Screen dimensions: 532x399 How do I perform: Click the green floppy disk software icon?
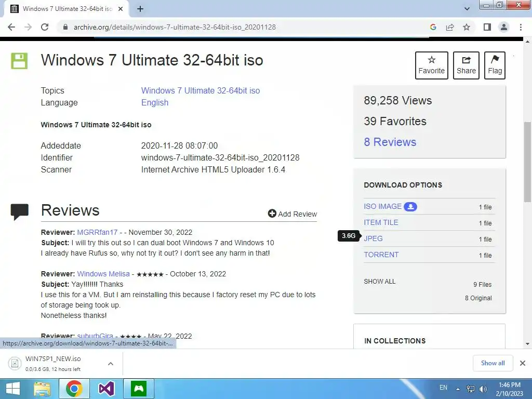pyautogui.click(x=19, y=61)
